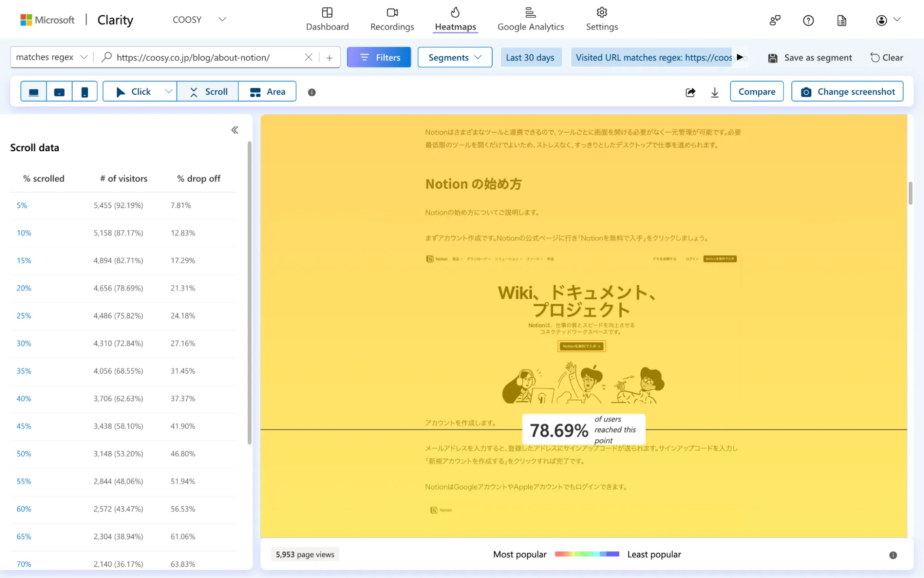Select the mobile device view icon
Viewport: 924px width, 578px height.
[85, 92]
